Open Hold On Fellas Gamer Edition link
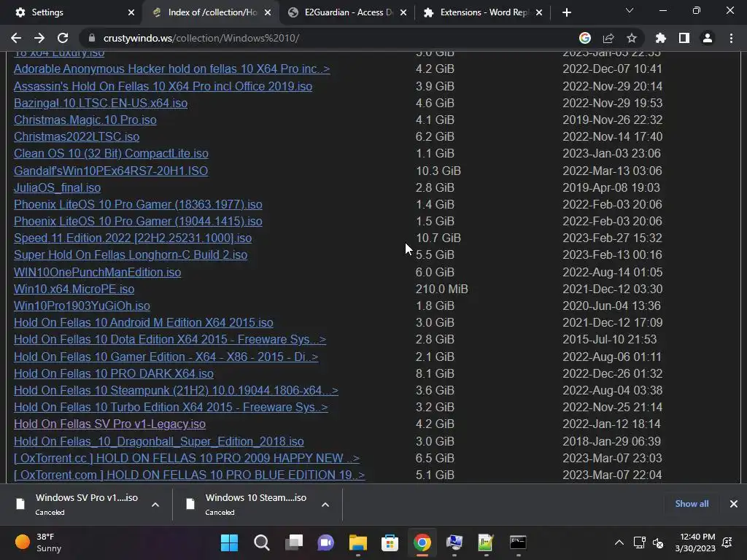This screenshot has height=560, width=747. (x=166, y=356)
